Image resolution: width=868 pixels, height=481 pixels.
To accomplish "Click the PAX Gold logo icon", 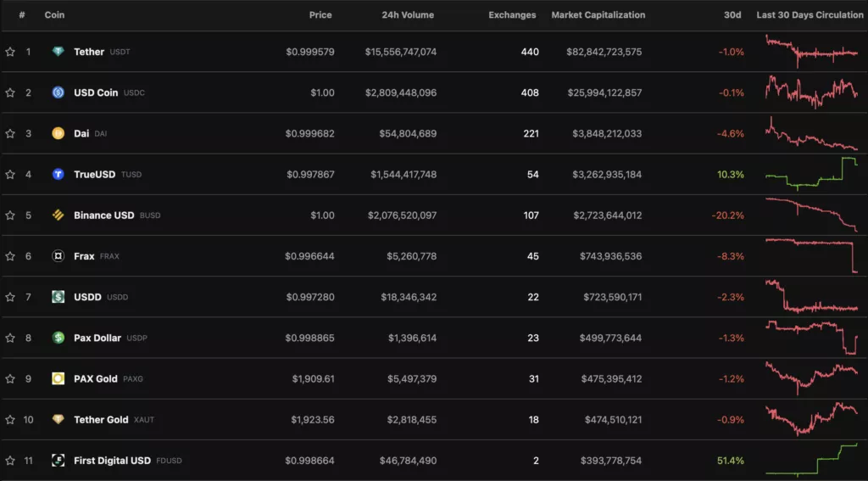I will coord(58,378).
